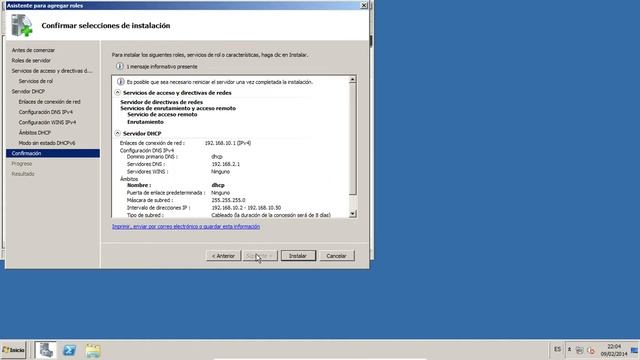The width and height of the screenshot is (640, 360).
Task: Go back with the Anterior button
Action: tap(223, 256)
